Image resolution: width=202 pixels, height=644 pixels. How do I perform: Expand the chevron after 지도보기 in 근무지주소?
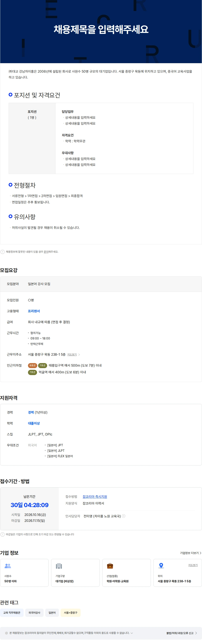79,354
